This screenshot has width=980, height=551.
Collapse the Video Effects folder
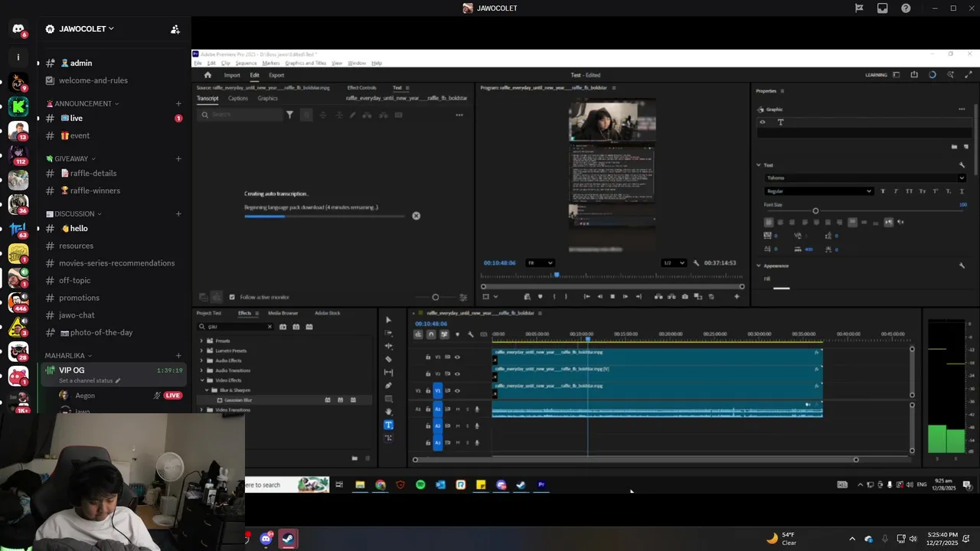coord(202,380)
